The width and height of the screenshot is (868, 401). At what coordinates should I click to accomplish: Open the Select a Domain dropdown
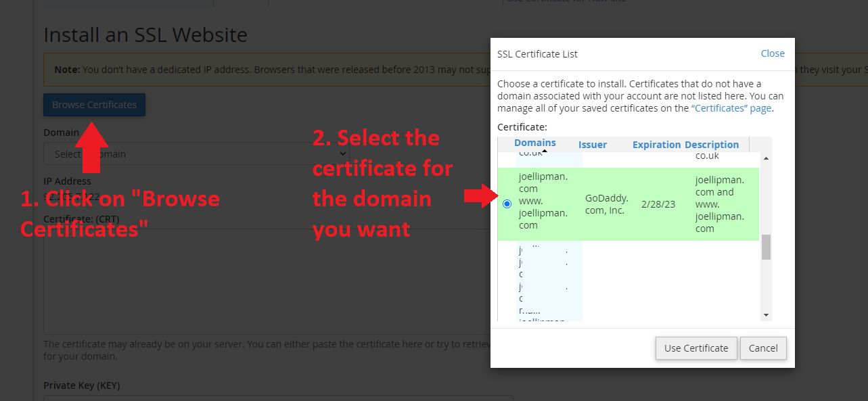(196, 154)
